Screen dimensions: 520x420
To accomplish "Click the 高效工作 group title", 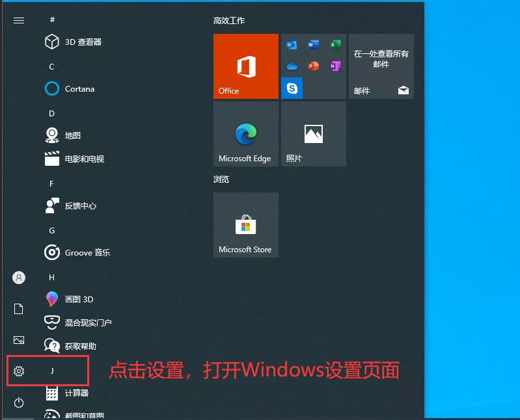I will (x=229, y=21).
